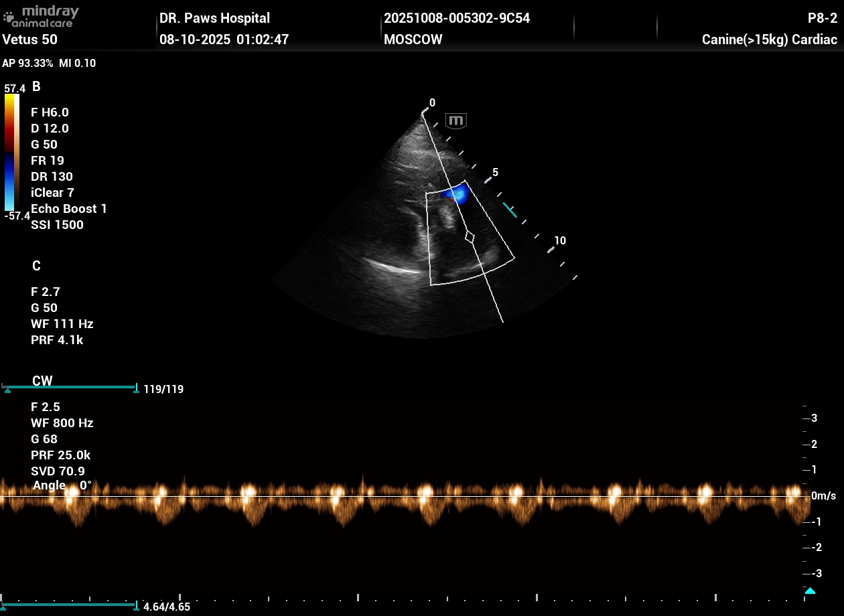Click the 0m/s baseline label on velocity scale
The image size is (844, 616).
[823, 496]
